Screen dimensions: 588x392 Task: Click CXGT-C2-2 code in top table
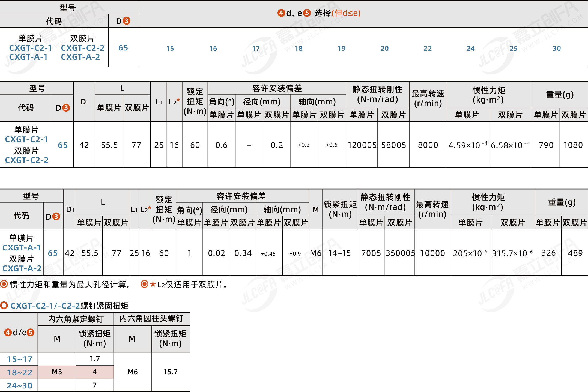coord(83,48)
